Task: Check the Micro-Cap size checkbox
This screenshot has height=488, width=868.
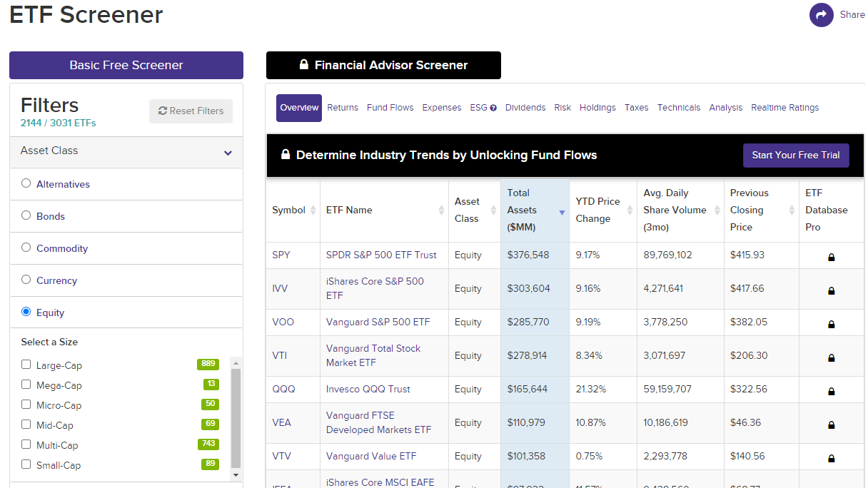Action: tap(26, 405)
